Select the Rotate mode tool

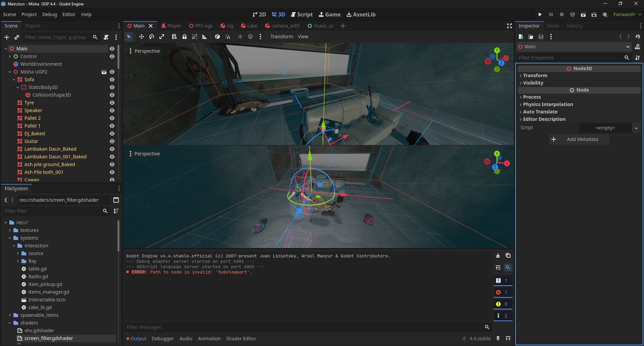[x=152, y=37]
